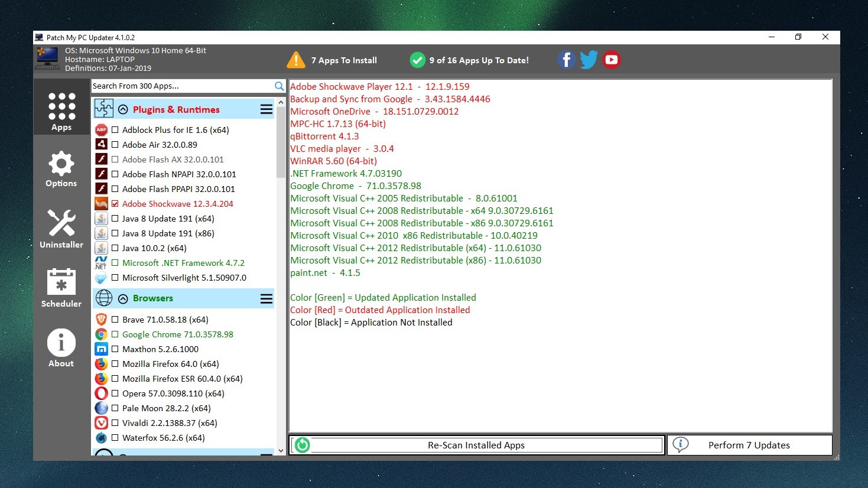Click the info bubble icon beside Perform 7 Updates
Viewport: 868px width, 488px height.
click(681, 445)
